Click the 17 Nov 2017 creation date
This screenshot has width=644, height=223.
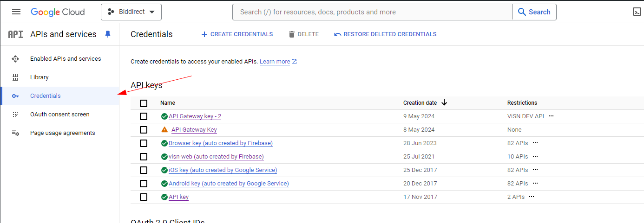tap(420, 197)
